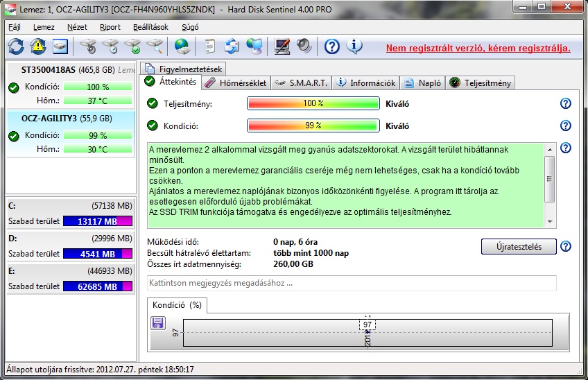Screen dimensions: 588x380
Task: Click help icon beside the green description box
Action: point(566,148)
